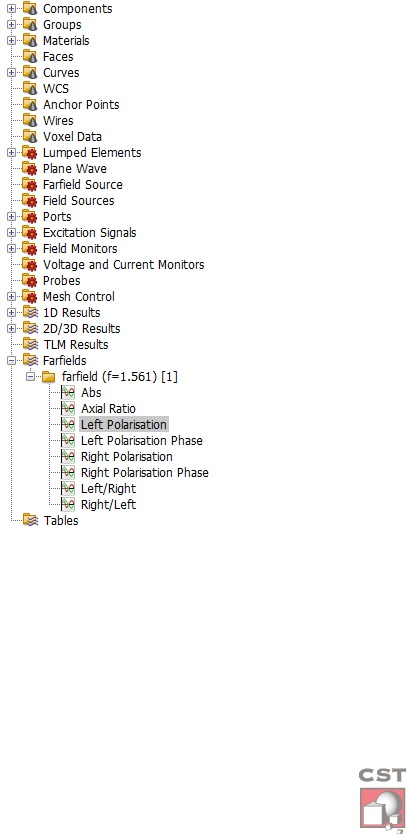411x839 pixels.
Task: Collapse the farfield (f=1.561) subfolder
Action: [x=31, y=377]
